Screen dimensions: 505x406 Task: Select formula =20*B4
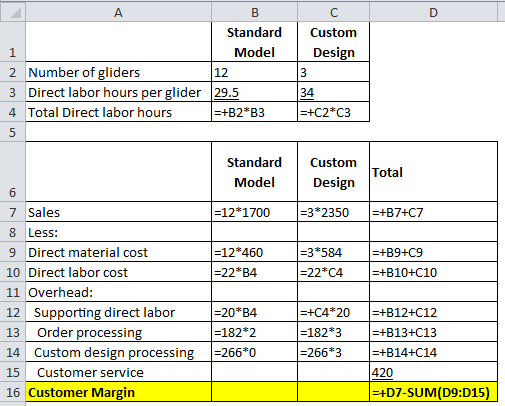click(254, 312)
